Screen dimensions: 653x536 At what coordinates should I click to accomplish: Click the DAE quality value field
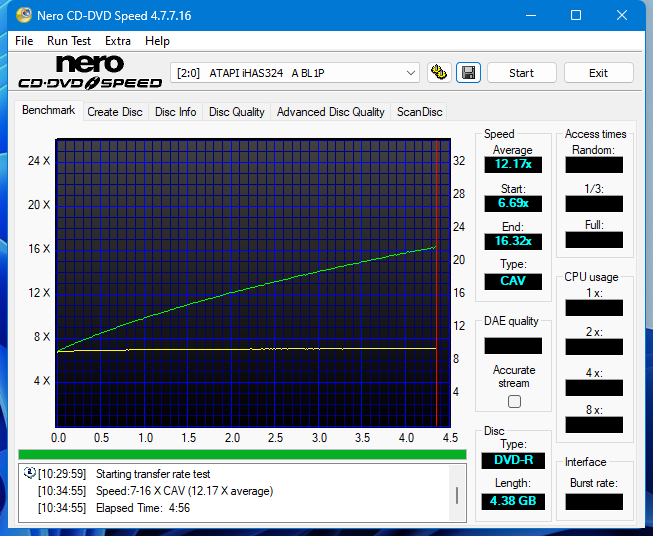[x=513, y=346]
